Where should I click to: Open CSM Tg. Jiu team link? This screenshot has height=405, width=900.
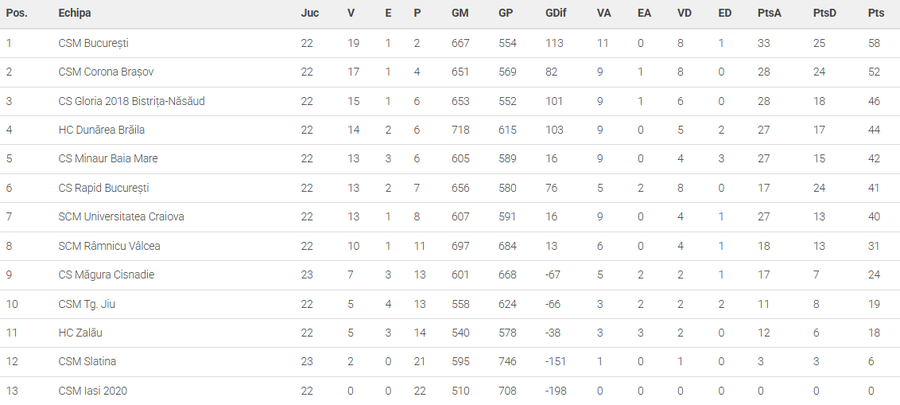pyautogui.click(x=87, y=303)
